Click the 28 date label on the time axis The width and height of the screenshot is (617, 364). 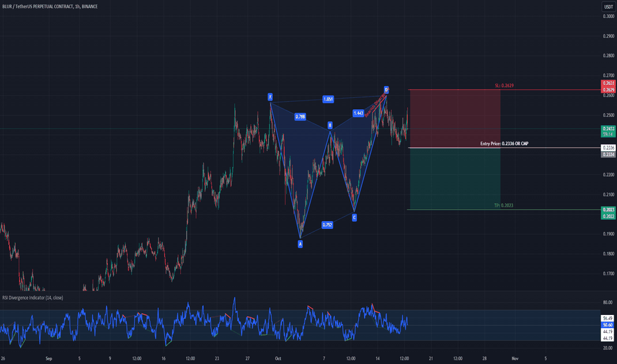[485, 359]
